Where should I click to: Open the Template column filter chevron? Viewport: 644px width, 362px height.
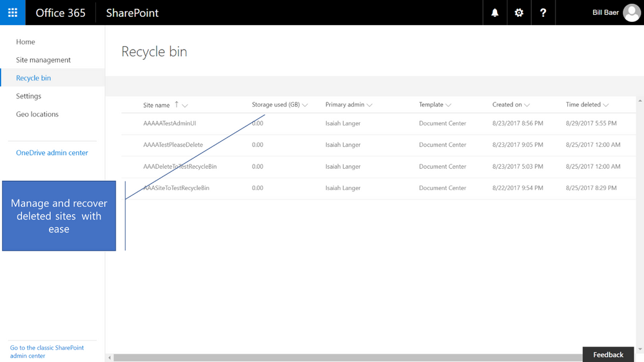pos(449,105)
